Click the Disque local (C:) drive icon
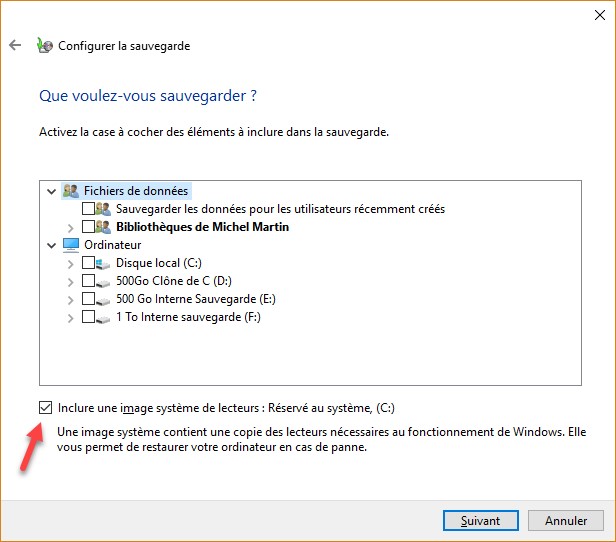The image size is (616, 542). [104, 263]
